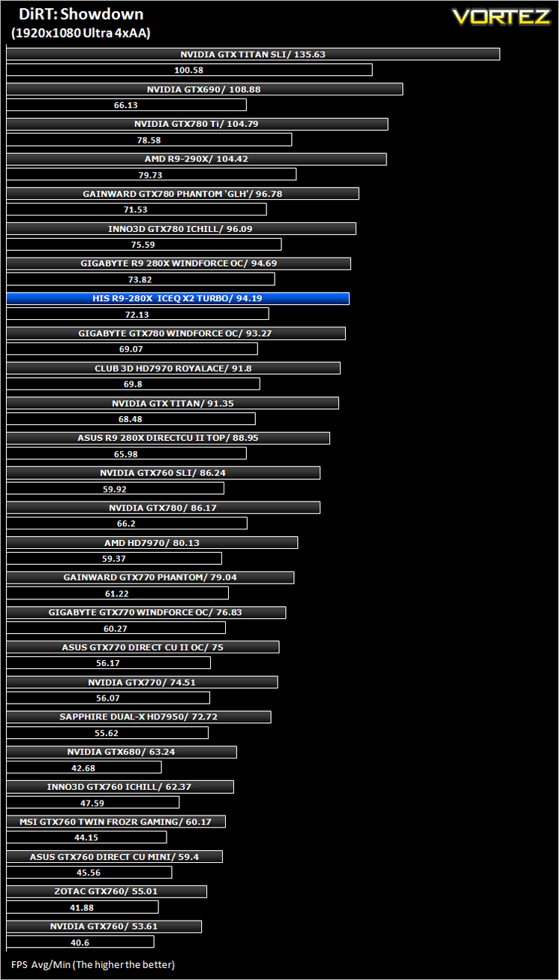559x980 pixels.
Task: Select the 41.88 minimum FPS value
Action: pos(83,908)
